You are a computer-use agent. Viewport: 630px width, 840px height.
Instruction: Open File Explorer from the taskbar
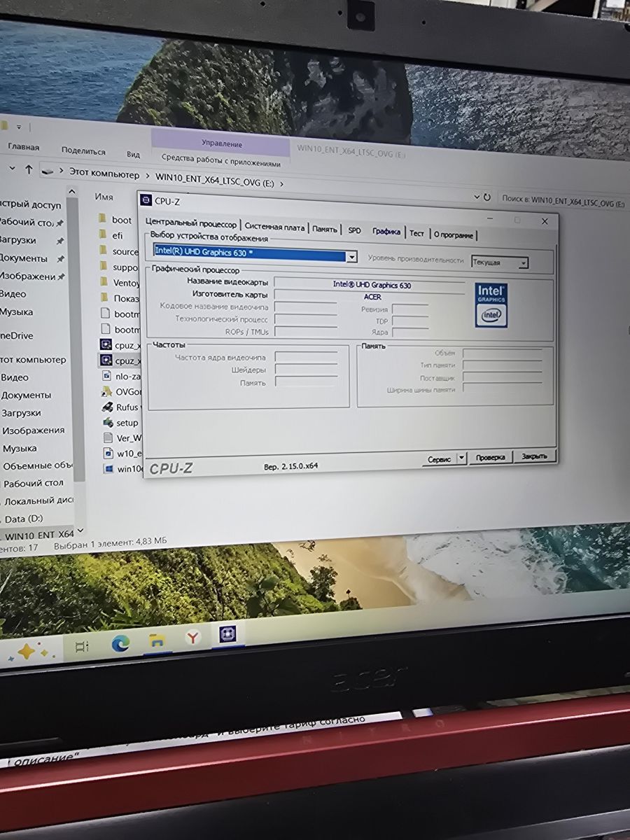(x=157, y=640)
